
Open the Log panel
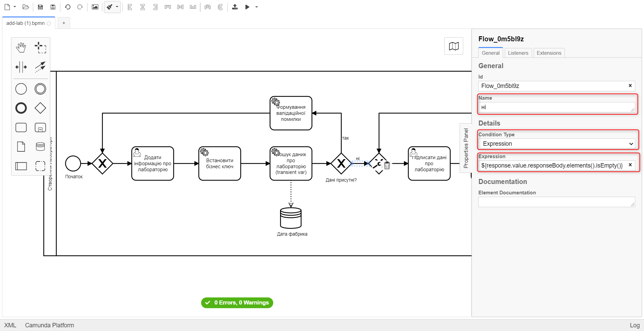click(x=635, y=325)
